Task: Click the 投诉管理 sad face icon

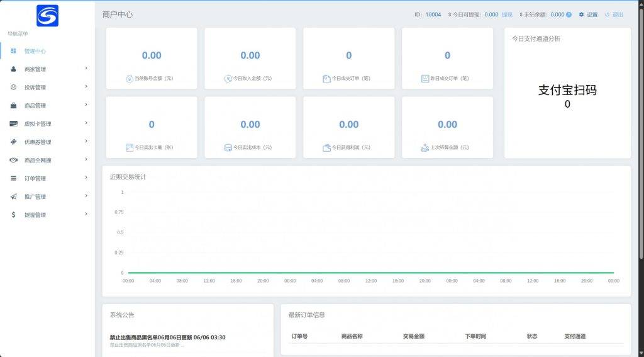Action: pos(13,88)
